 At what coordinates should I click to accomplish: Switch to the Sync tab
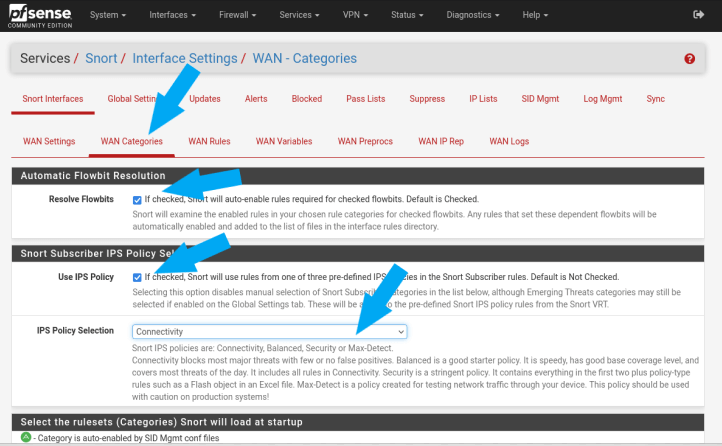pyautogui.click(x=655, y=99)
